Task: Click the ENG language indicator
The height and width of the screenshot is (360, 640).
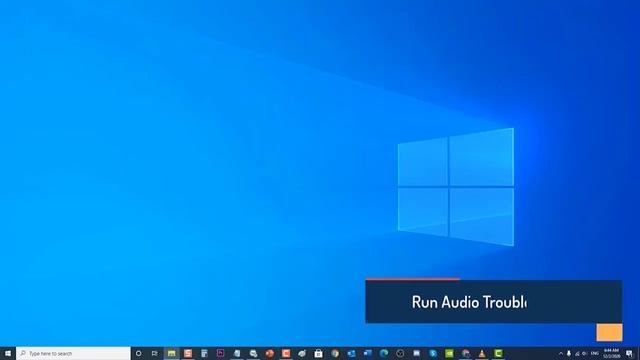Action: coord(595,353)
